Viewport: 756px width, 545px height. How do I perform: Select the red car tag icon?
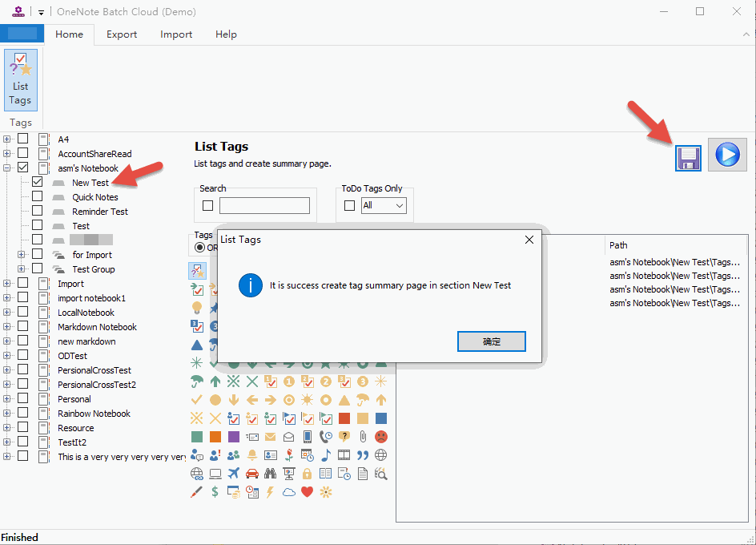(251, 474)
